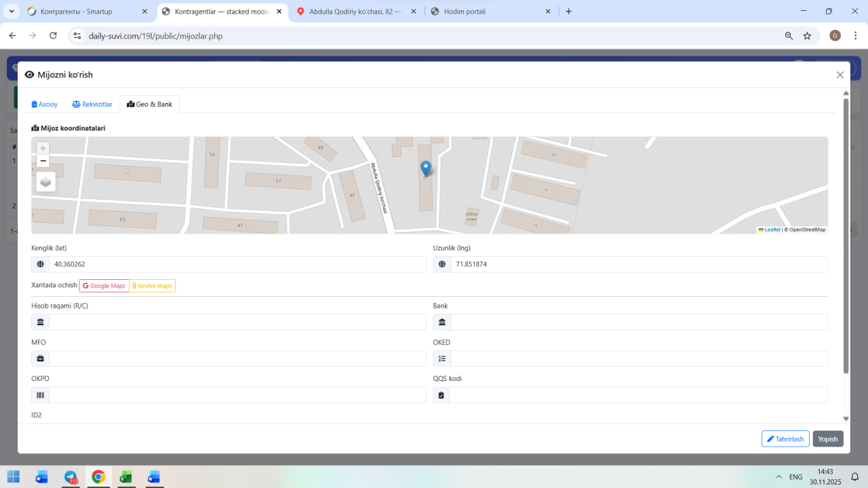Reload the current browser page
This screenshot has width=868, height=488.
[53, 36]
